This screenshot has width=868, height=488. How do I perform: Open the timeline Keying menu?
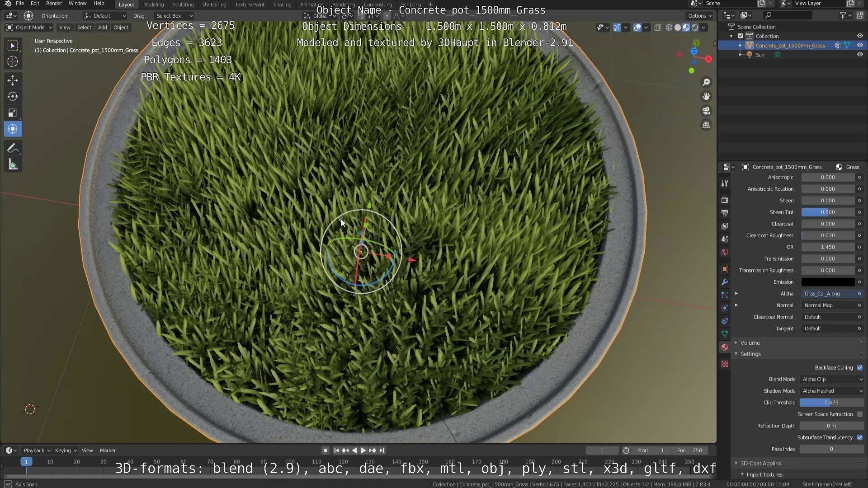click(66, 450)
